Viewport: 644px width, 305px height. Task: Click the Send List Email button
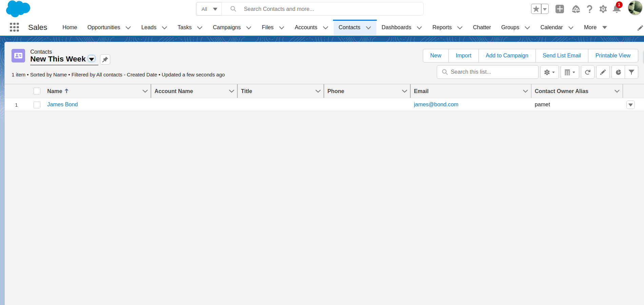click(562, 56)
